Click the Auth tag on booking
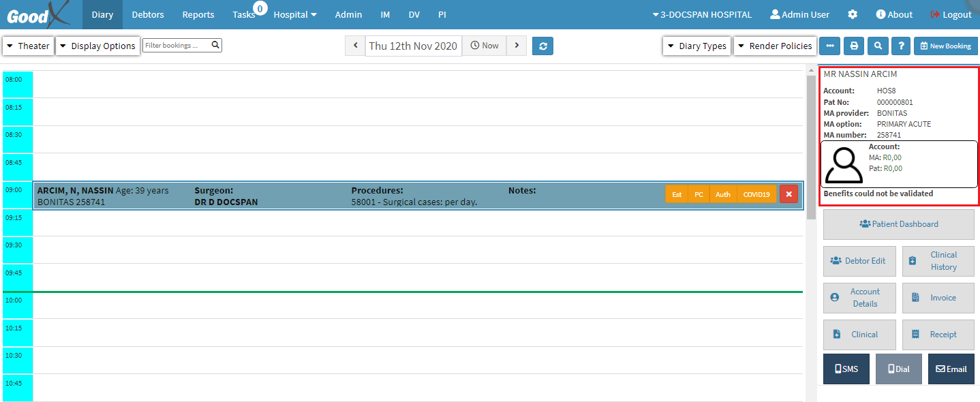980x402 pixels. 723,194
